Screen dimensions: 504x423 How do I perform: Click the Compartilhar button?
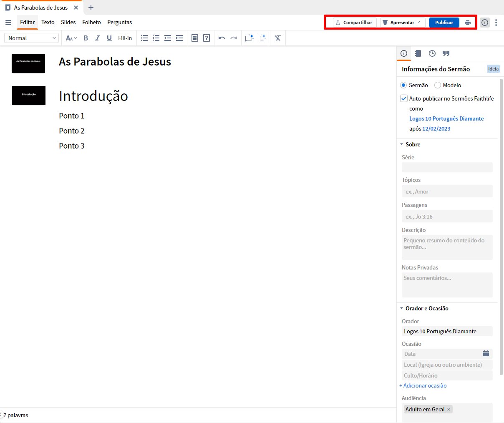355,23
